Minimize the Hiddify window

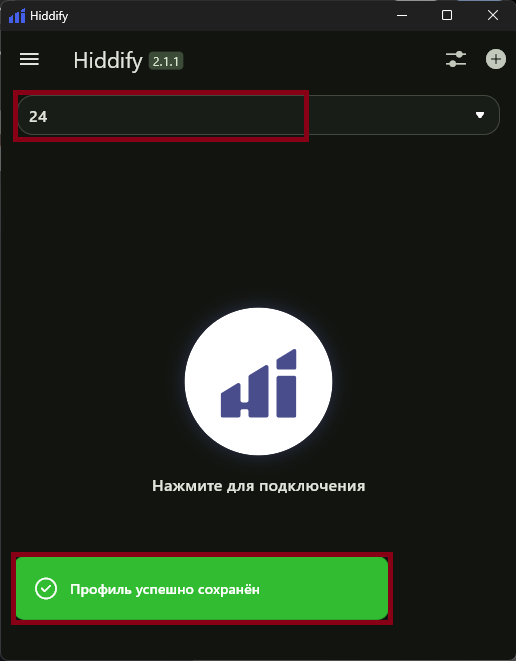tap(402, 16)
